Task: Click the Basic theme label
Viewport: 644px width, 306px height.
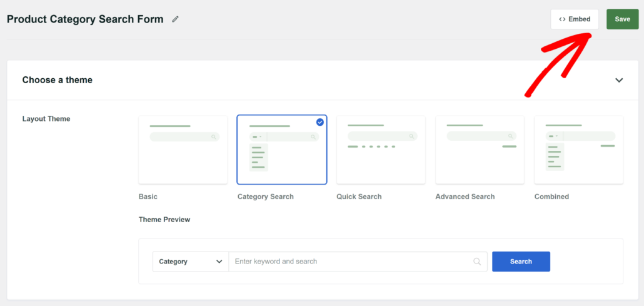Action: [x=148, y=196]
